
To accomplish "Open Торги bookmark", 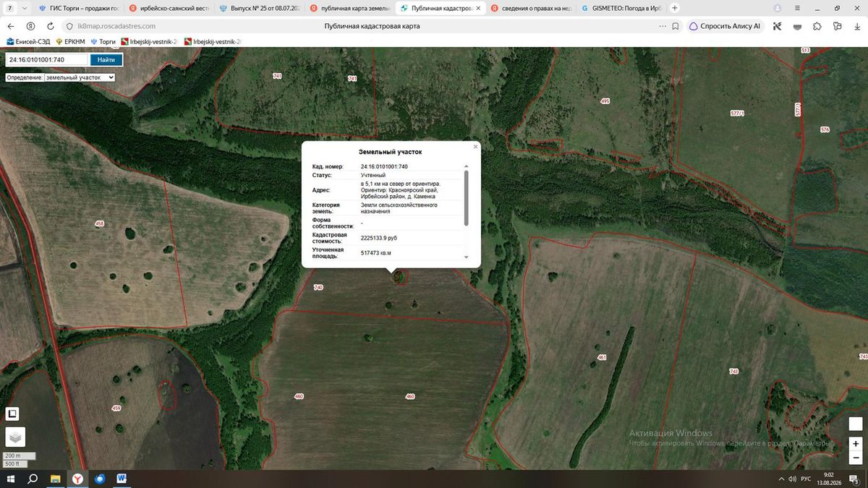I will tap(102, 42).
